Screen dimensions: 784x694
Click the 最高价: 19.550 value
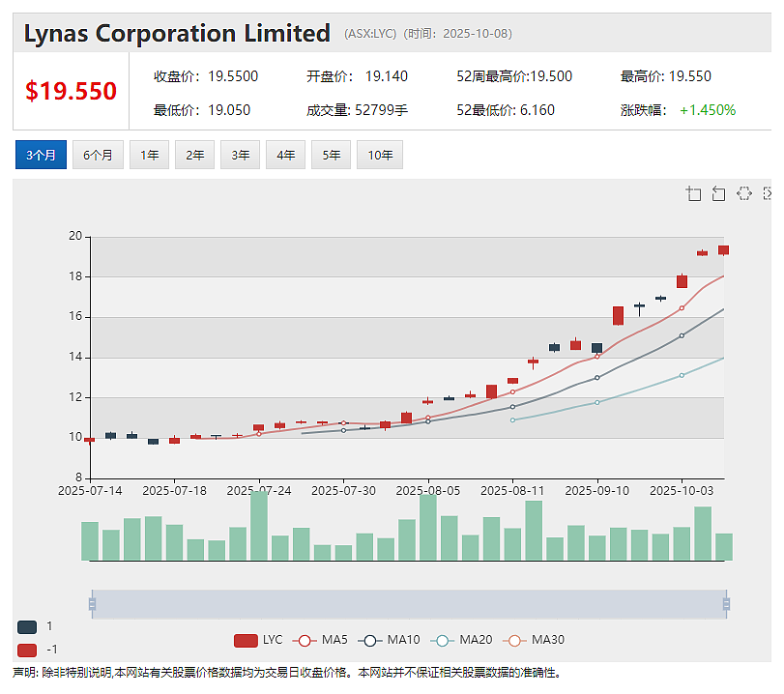(x=665, y=76)
